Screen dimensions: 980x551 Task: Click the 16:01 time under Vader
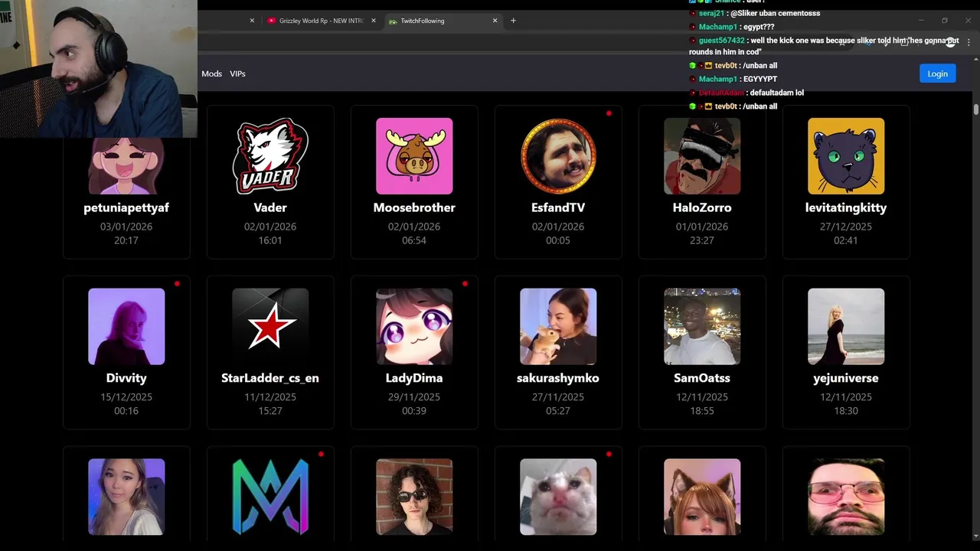click(x=270, y=240)
